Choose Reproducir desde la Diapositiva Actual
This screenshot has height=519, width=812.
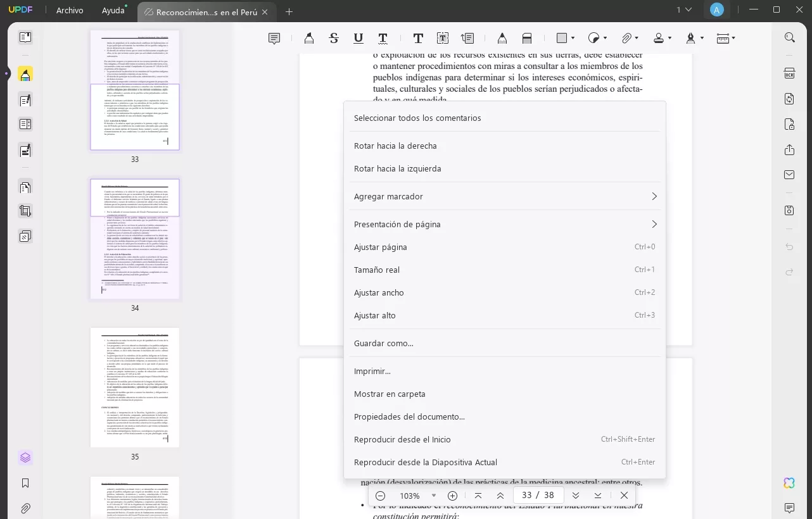505,462
